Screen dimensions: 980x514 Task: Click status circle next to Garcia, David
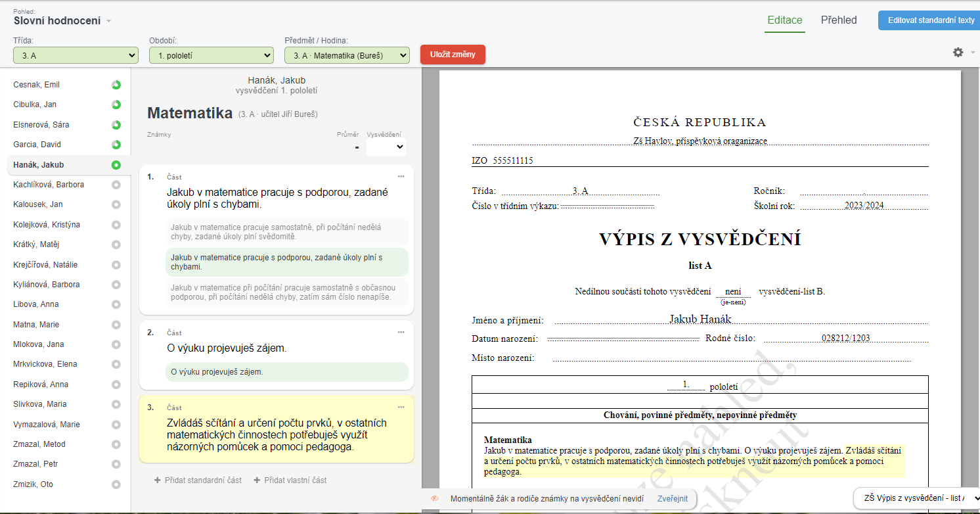coord(116,145)
